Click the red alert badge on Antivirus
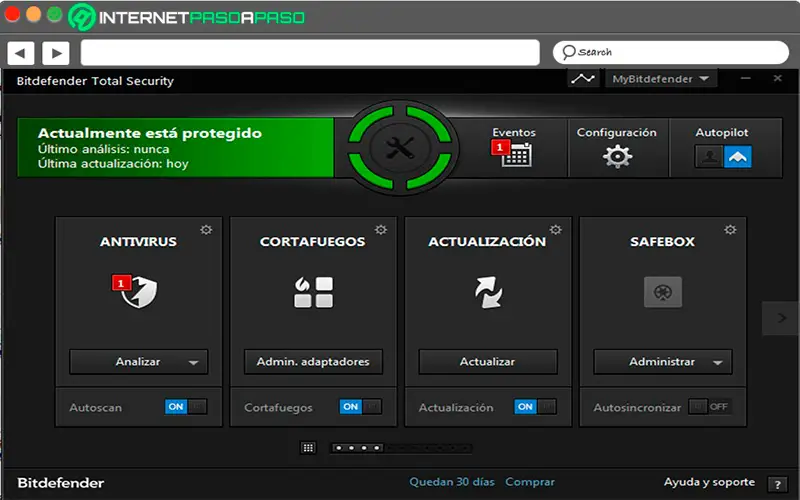The width and height of the screenshot is (800, 500). [121, 283]
